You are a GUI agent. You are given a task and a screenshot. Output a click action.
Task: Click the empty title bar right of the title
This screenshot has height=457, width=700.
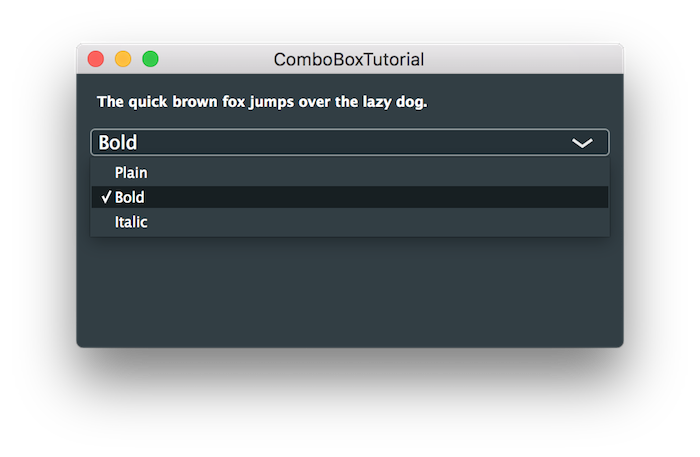[520, 60]
